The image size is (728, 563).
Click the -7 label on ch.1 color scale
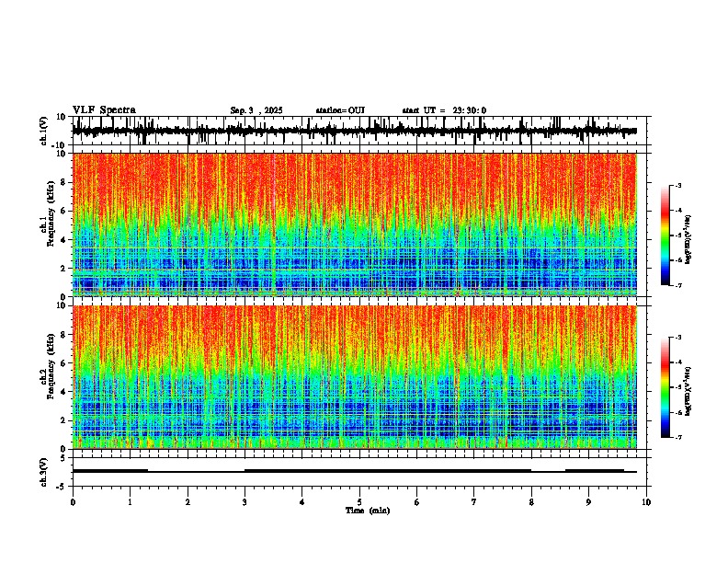pyautogui.click(x=677, y=285)
